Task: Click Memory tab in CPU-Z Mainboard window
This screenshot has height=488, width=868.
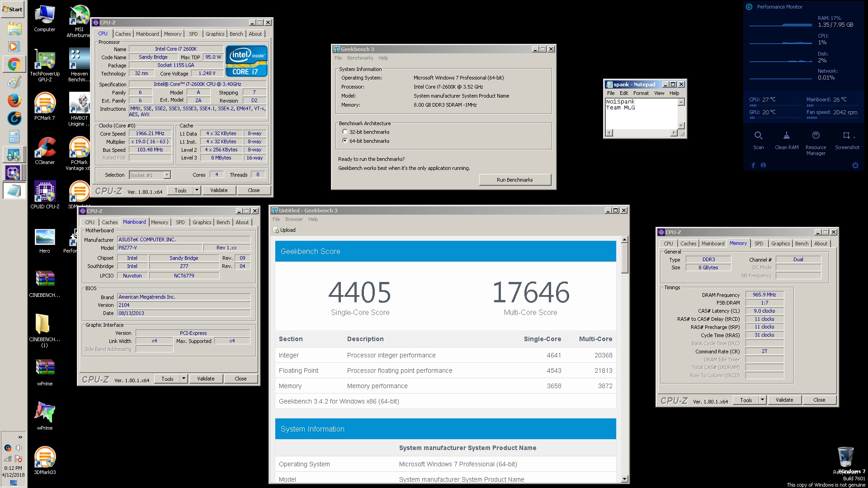Action: pyautogui.click(x=159, y=222)
